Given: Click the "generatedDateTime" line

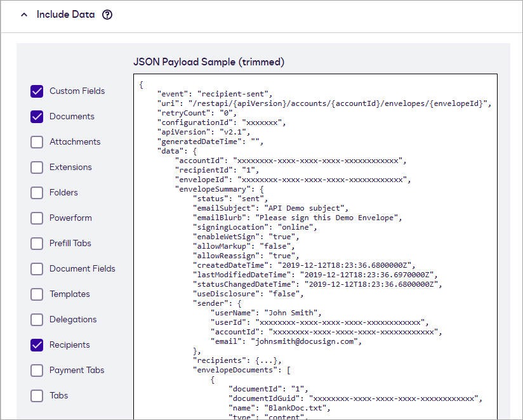Looking at the screenshot, I should tap(210, 141).
